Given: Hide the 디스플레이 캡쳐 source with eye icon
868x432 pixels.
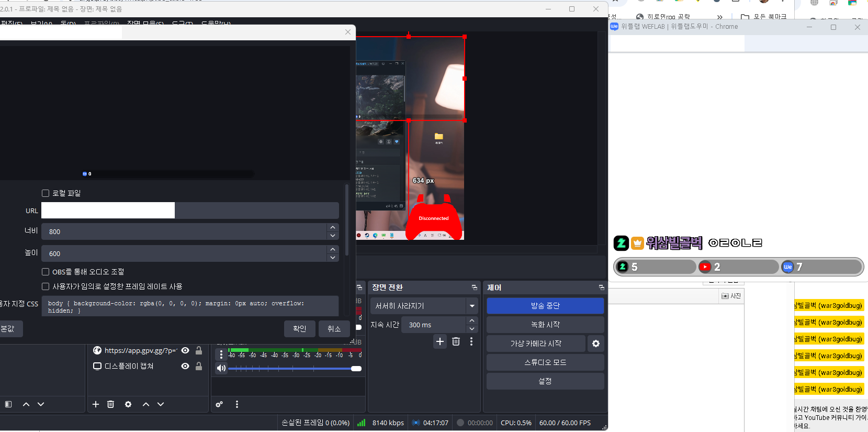Looking at the screenshot, I should 185,366.
